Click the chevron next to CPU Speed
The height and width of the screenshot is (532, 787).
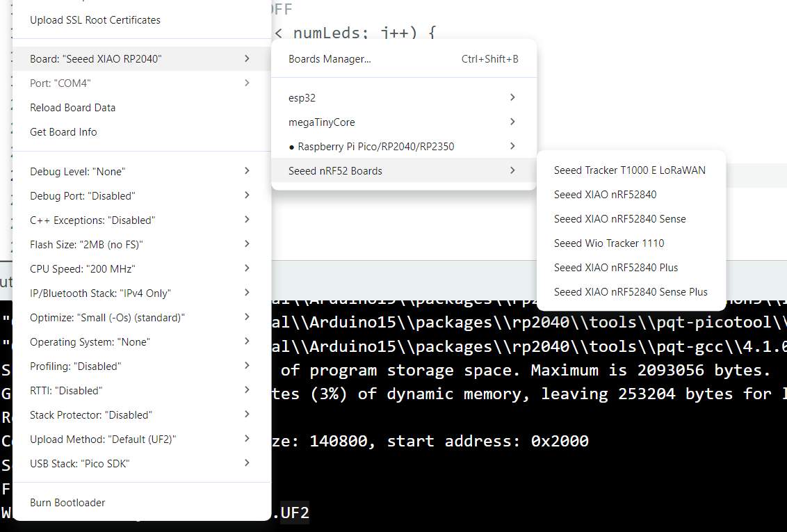[x=247, y=268]
